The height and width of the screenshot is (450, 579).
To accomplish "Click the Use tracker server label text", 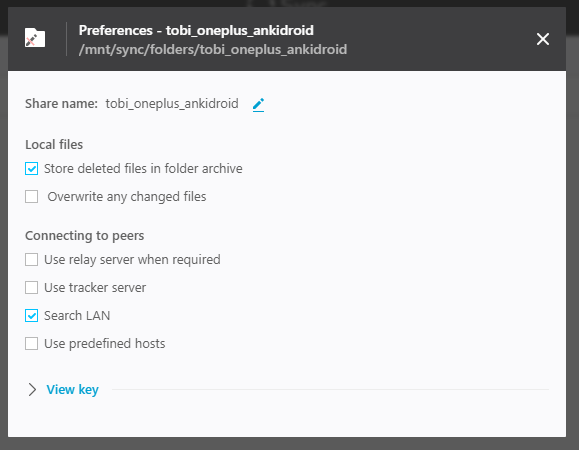I will (x=95, y=288).
